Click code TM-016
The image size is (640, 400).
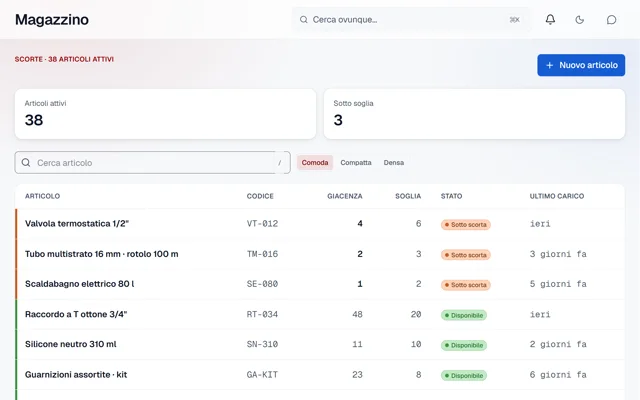tap(262, 254)
